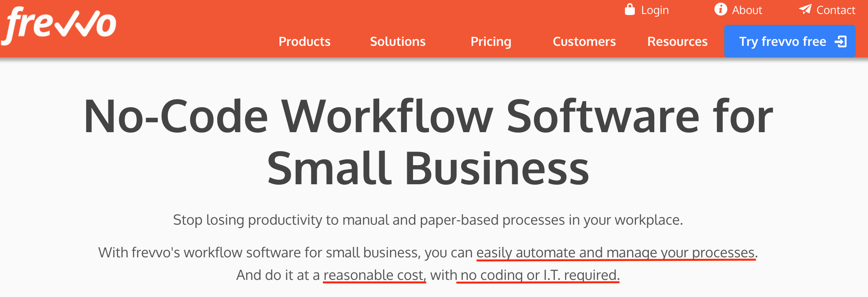868x297 pixels.
Task: Click underlined 'no coding or I.T. required'
Action: coord(538,276)
